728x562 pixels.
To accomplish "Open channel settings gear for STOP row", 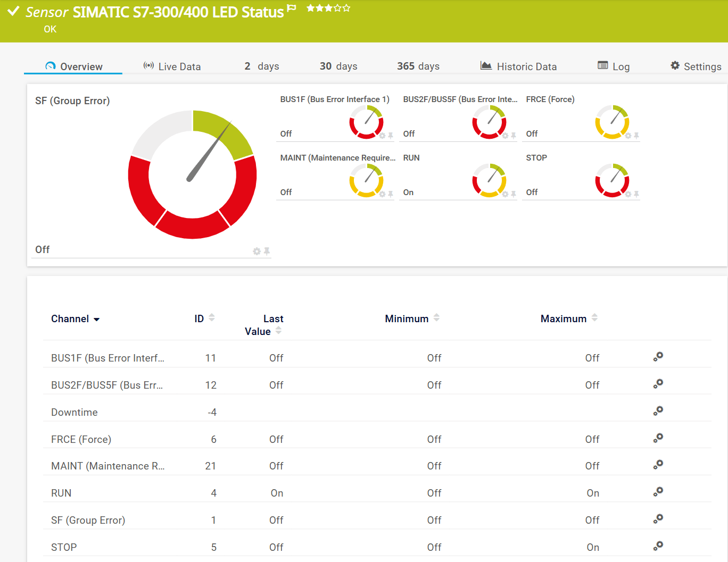I will [658, 546].
